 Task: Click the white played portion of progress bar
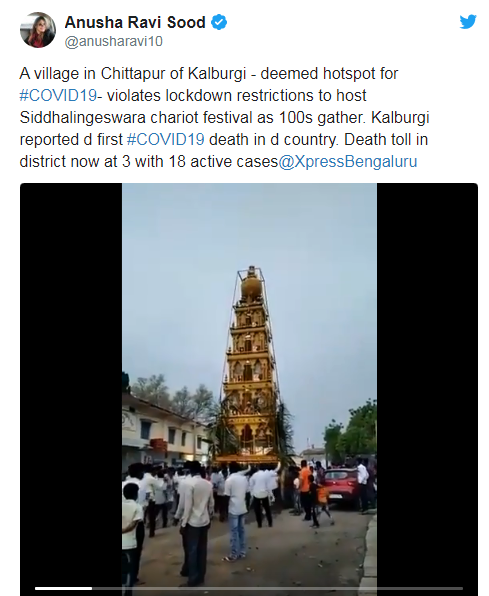(x=64, y=588)
